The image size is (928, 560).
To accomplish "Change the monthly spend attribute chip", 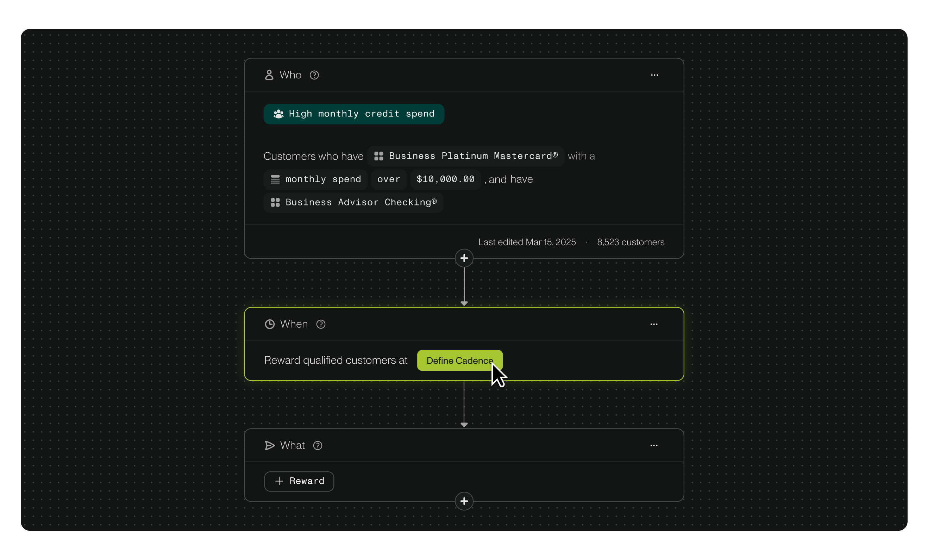I will (315, 179).
